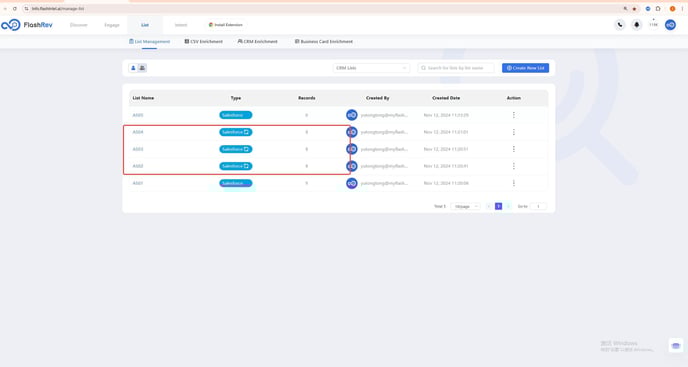Open the Intent menu

(x=181, y=25)
